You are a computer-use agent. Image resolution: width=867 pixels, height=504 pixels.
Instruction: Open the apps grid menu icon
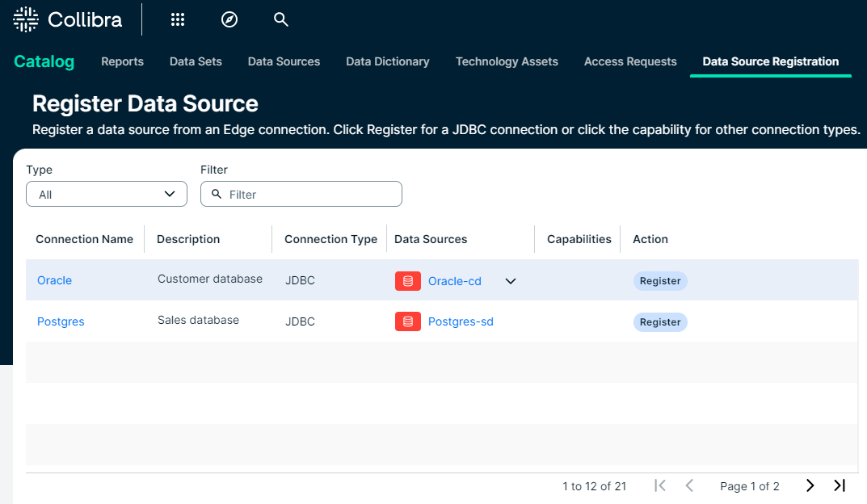(x=178, y=20)
